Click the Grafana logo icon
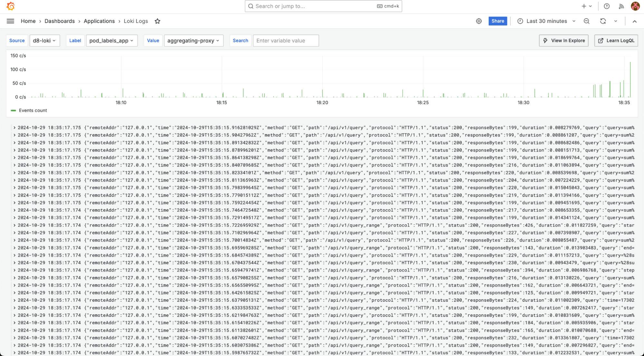Viewport: 644px width, 356px height. (11, 6)
